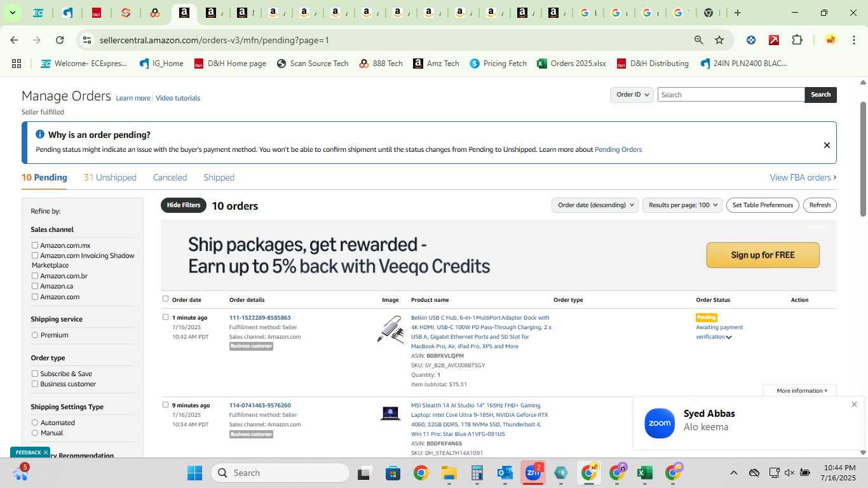Screen dimensions: 868x488
Task: Tick the select-all orders header checkbox
Action: (x=166, y=299)
